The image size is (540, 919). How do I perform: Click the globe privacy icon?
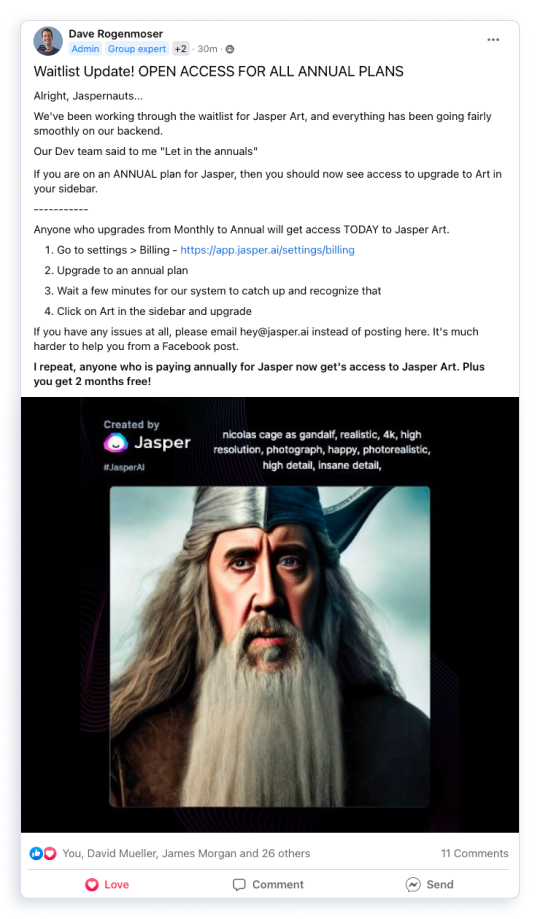tap(230, 49)
